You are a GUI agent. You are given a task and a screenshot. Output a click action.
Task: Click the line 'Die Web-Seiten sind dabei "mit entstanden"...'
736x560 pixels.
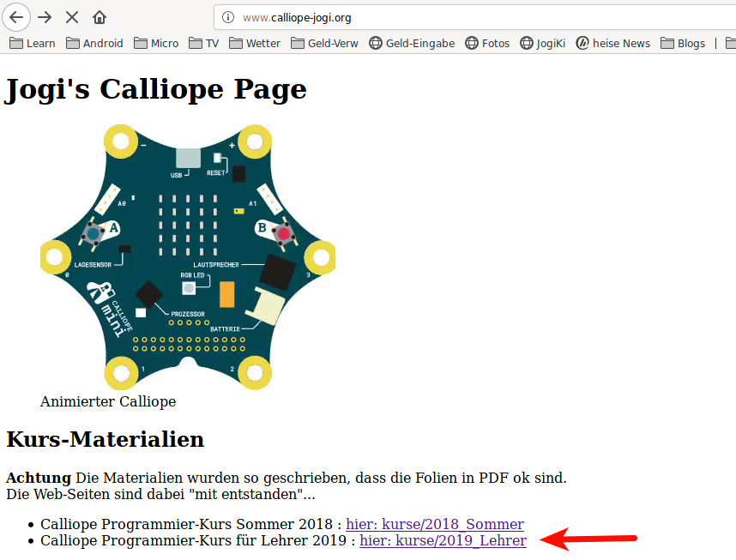160,494
